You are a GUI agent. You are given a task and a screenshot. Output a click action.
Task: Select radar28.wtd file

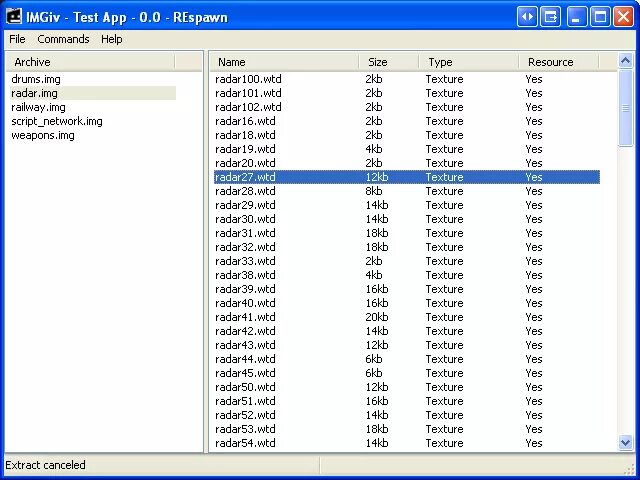pyautogui.click(x=407, y=191)
